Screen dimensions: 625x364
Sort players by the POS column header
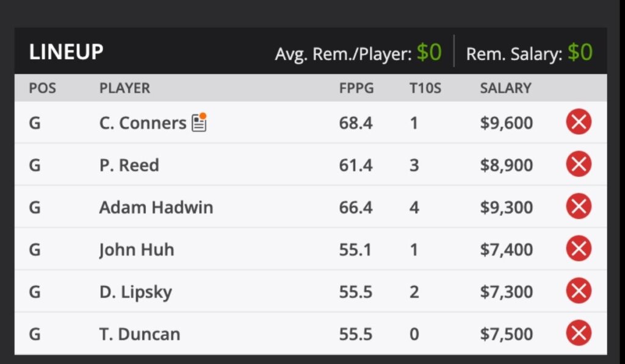click(x=43, y=88)
